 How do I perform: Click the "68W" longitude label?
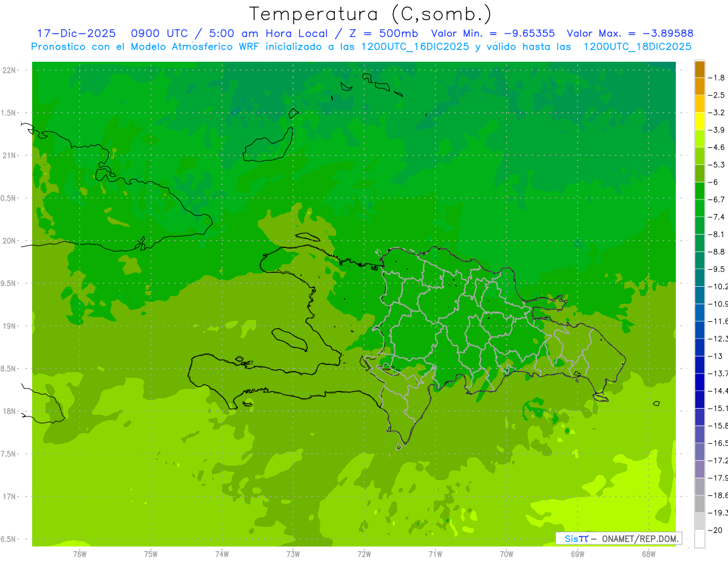click(x=649, y=554)
